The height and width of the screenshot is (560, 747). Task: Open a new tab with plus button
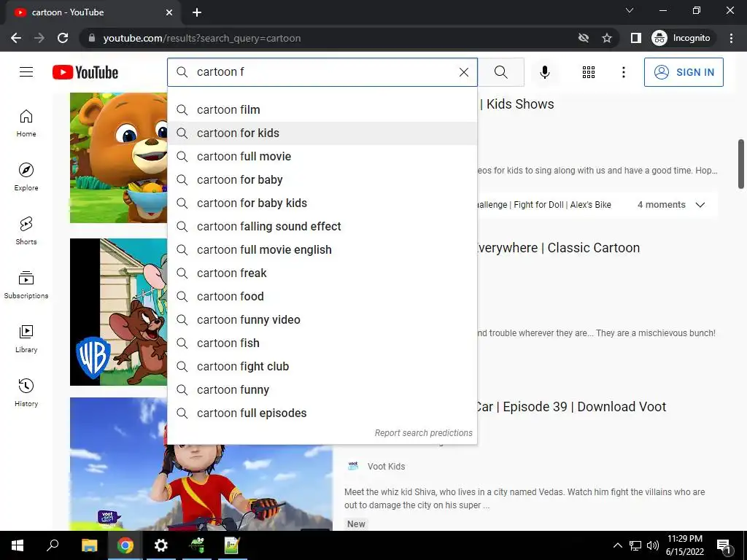click(197, 12)
